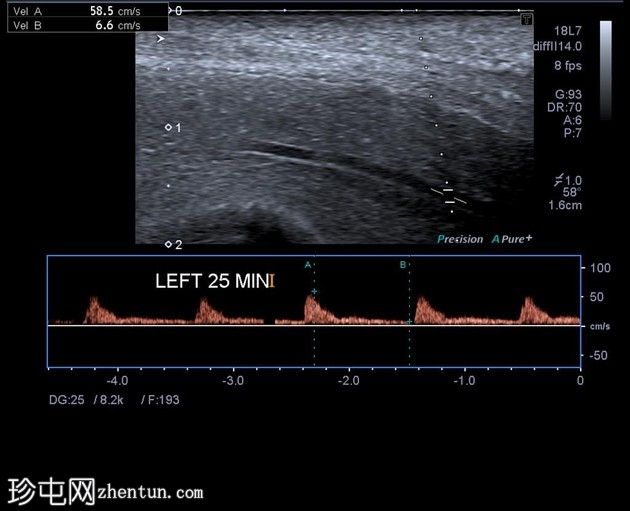Screen dimensions: 630x511
Task: Click the '50' positive velocity scale label
Action: click(597, 297)
